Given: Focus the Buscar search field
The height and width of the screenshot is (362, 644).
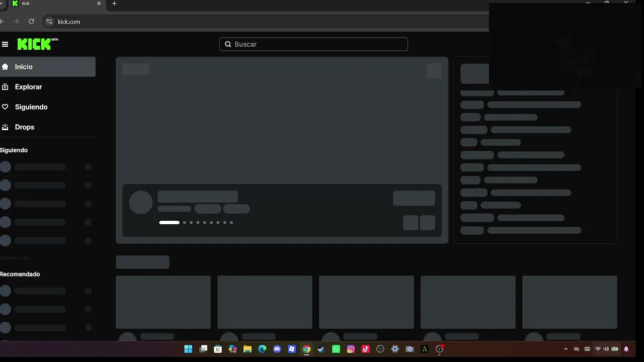Looking at the screenshot, I should click(x=313, y=44).
